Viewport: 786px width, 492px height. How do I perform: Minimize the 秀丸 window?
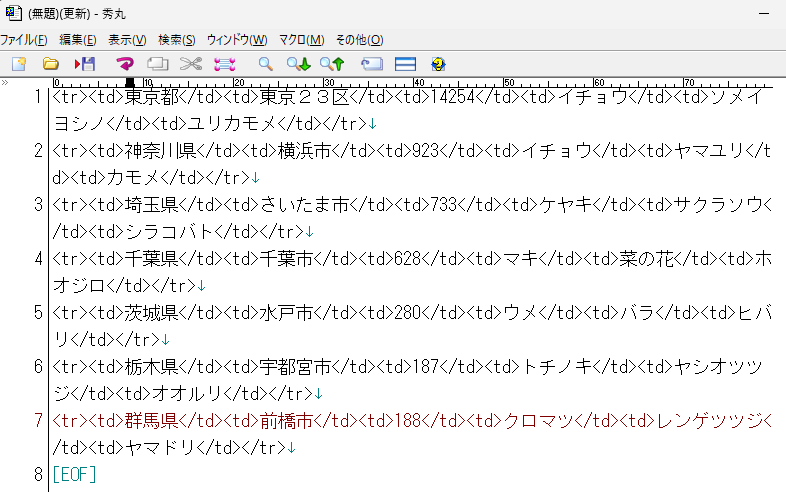click(764, 14)
